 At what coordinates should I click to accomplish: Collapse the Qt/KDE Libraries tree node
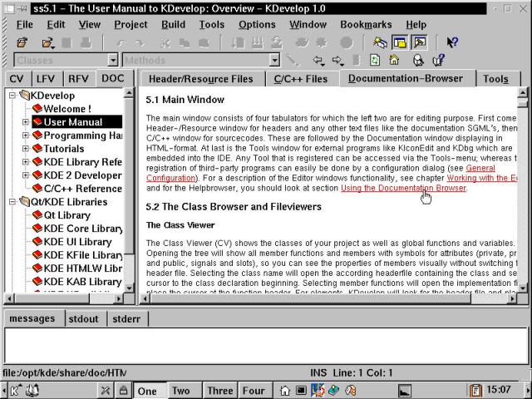pyautogui.click(x=12, y=202)
